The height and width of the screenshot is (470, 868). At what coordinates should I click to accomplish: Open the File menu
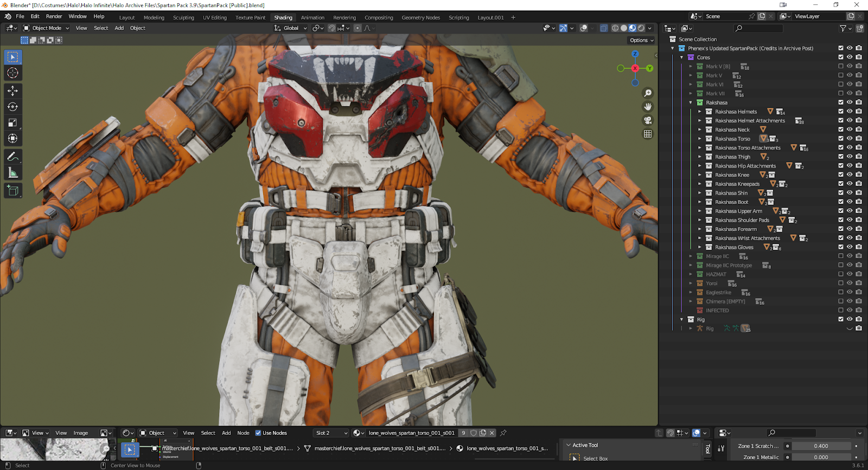click(20, 16)
